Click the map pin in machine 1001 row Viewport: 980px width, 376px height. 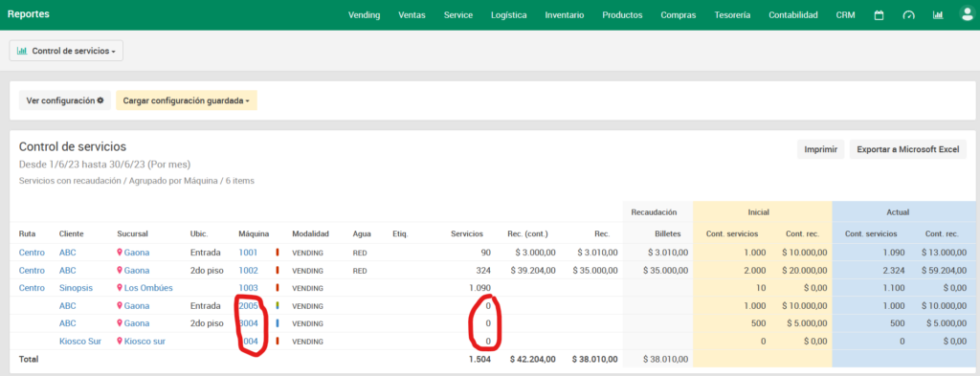[x=120, y=253]
